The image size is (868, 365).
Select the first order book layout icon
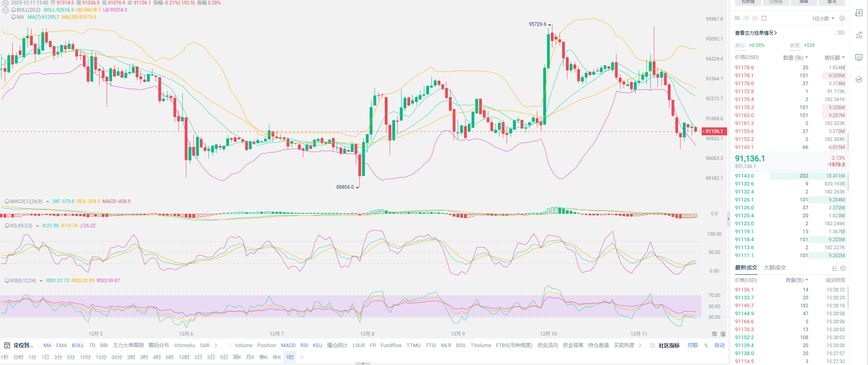(737, 18)
